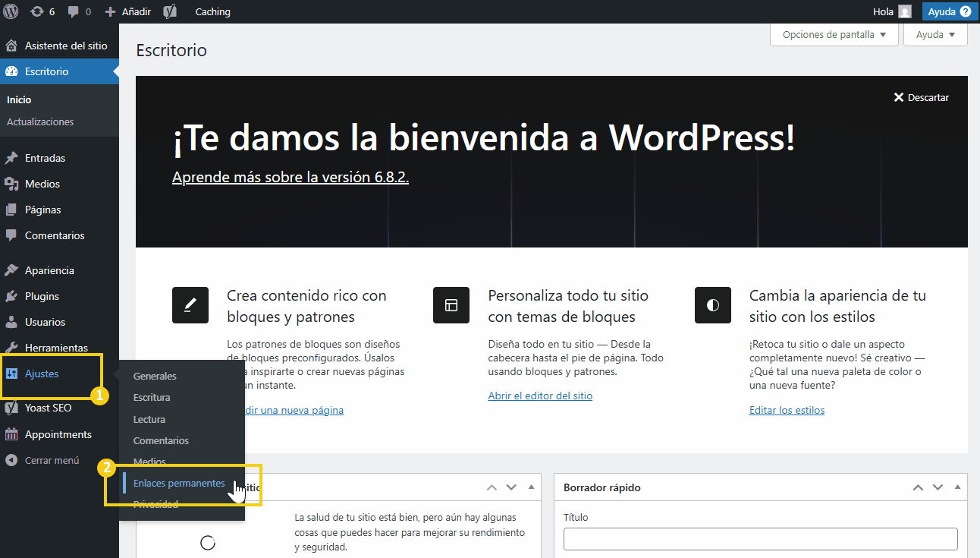Click the Título input field
Screen dimensions: 980x558
tap(760, 539)
